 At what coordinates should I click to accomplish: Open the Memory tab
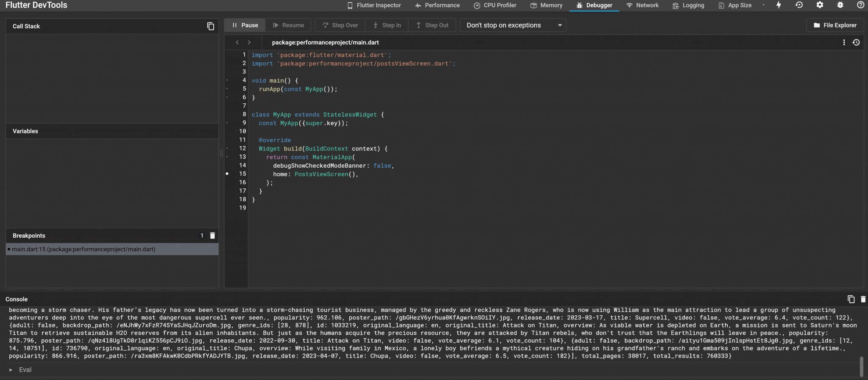point(546,6)
